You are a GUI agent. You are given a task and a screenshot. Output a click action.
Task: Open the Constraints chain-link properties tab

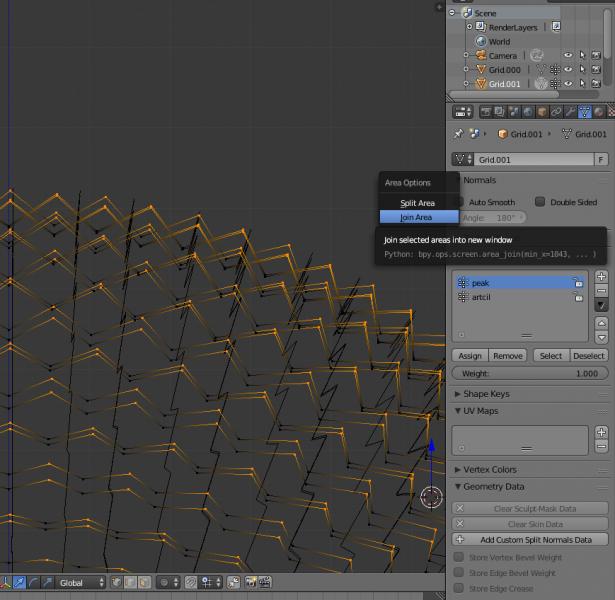(x=556, y=112)
